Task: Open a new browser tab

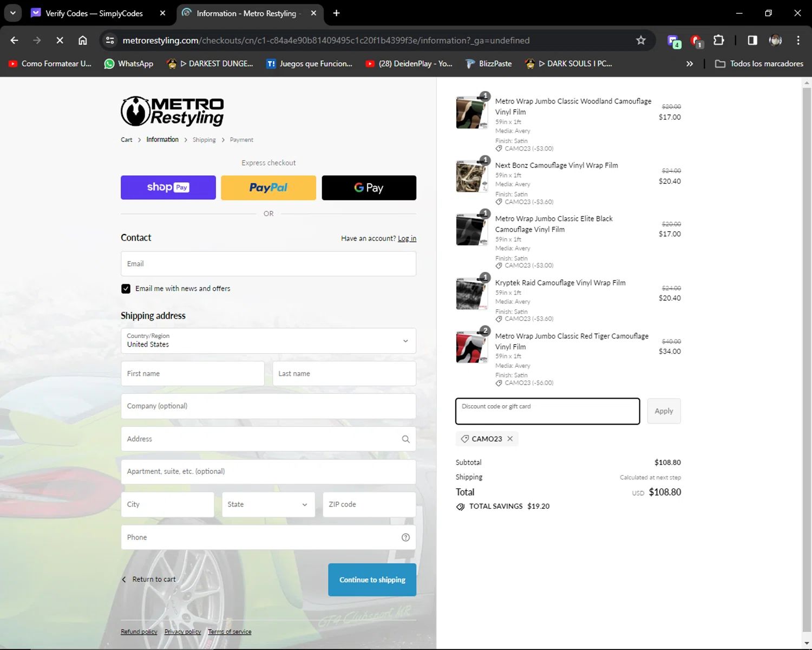Action: (x=336, y=13)
